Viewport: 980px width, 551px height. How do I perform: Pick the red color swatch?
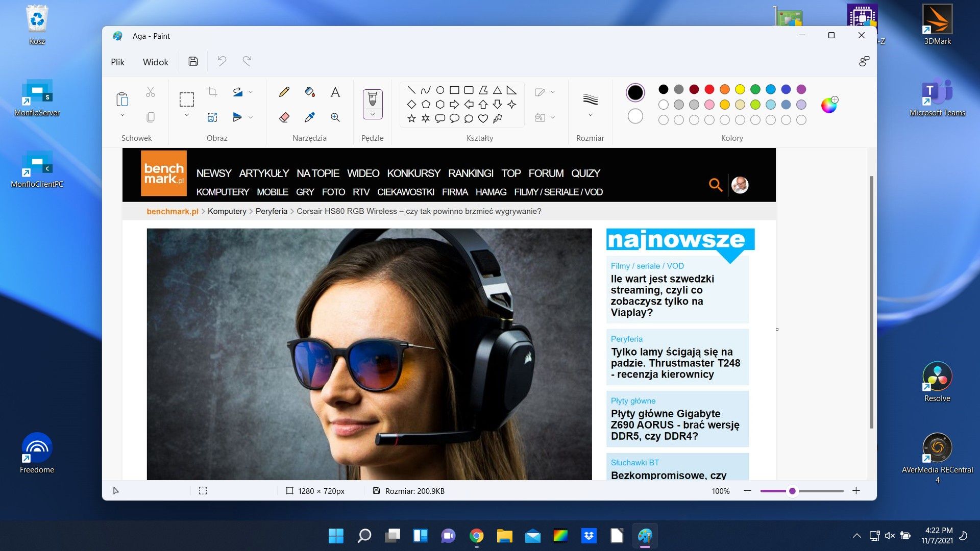point(709,89)
